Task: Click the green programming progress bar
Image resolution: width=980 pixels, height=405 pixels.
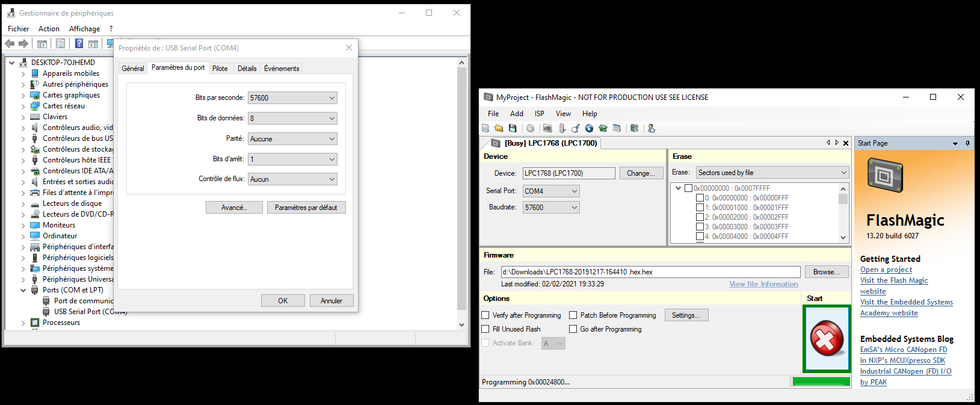Action: (x=821, y=382)
